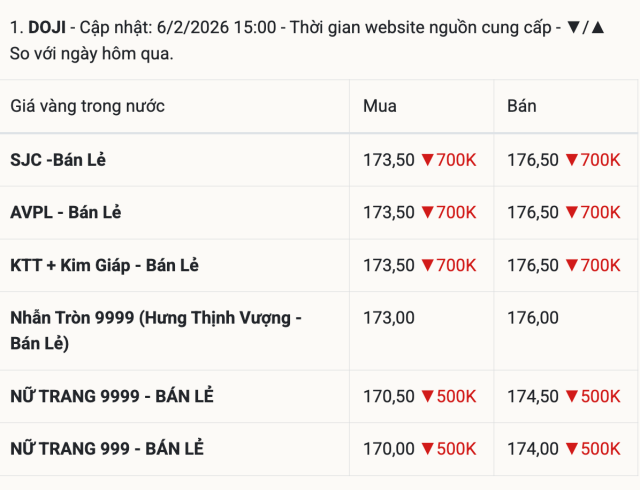The height and width of the screenshot is (490, 640).
Task: Select the NỮ TRANG 9999 - BÁN LẺ label
Action: [112, 397]
